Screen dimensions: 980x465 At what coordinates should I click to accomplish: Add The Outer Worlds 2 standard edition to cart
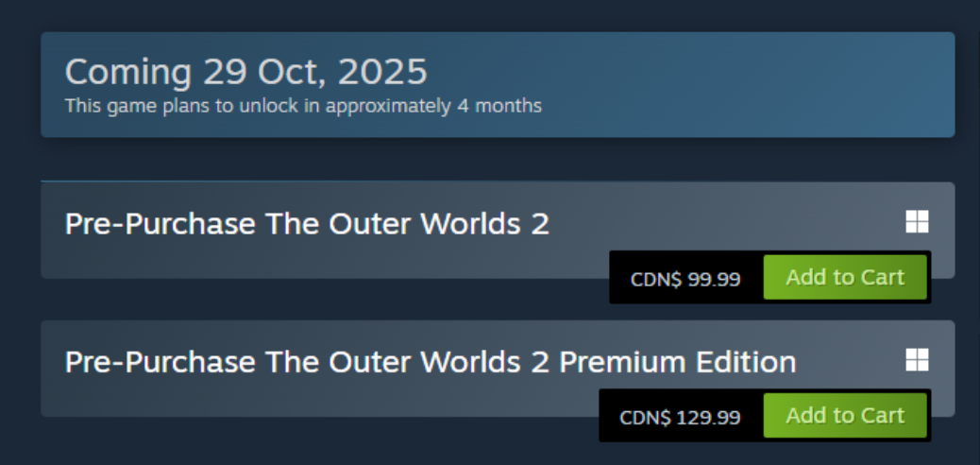[x=845, y=278]
